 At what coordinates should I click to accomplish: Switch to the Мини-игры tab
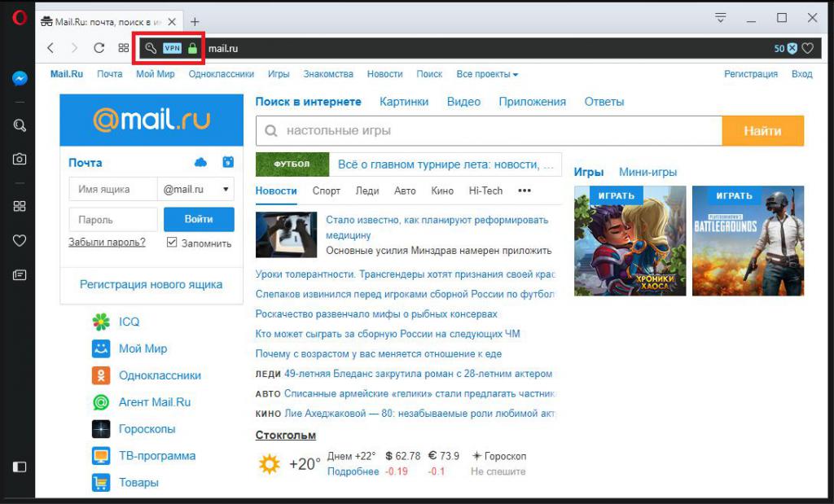647,173
